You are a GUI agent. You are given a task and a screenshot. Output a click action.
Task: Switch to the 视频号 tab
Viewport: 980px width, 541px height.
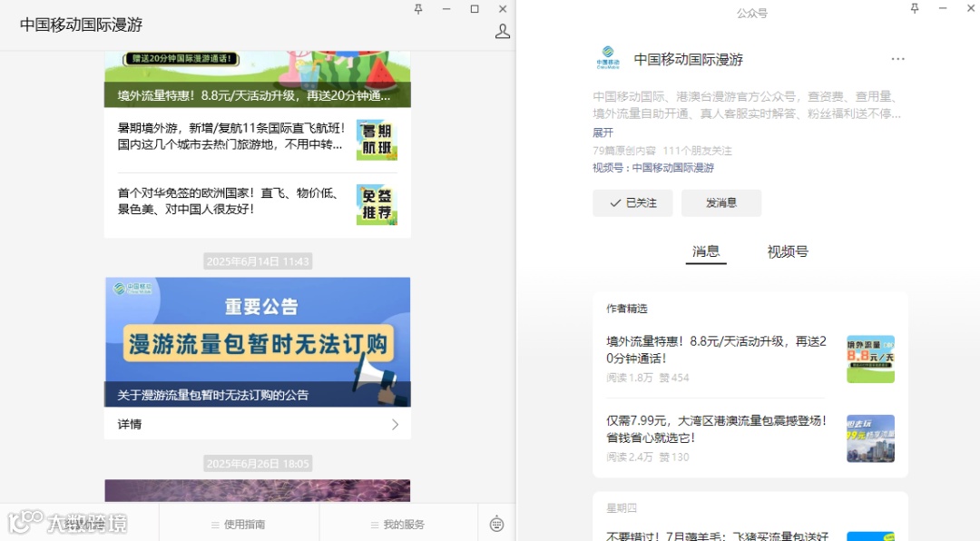tap(788, 251)
